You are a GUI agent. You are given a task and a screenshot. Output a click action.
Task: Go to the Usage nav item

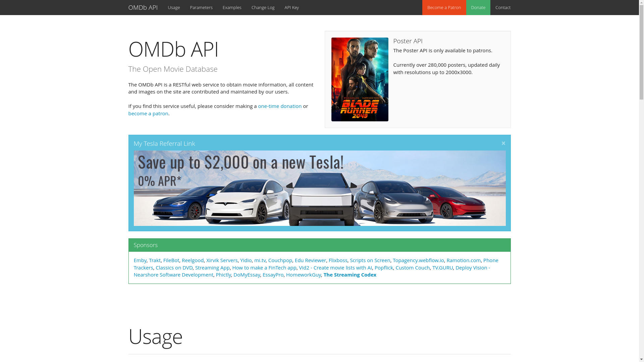[x=174, y=7]
